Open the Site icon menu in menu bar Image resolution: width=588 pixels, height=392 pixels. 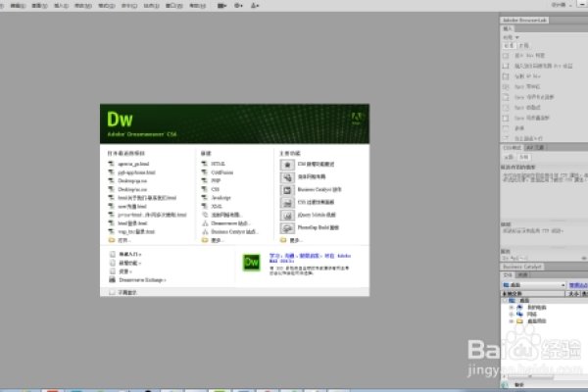tap(255, 6)
